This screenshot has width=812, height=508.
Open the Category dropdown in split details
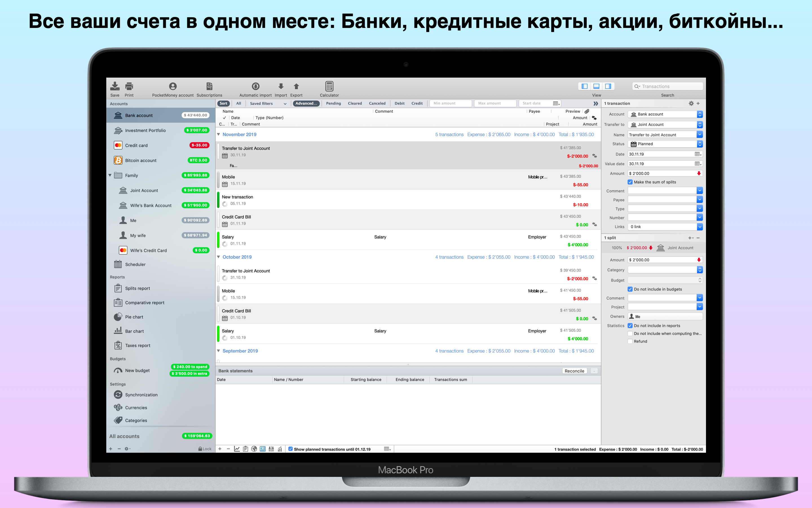click(x=665, y=270)
